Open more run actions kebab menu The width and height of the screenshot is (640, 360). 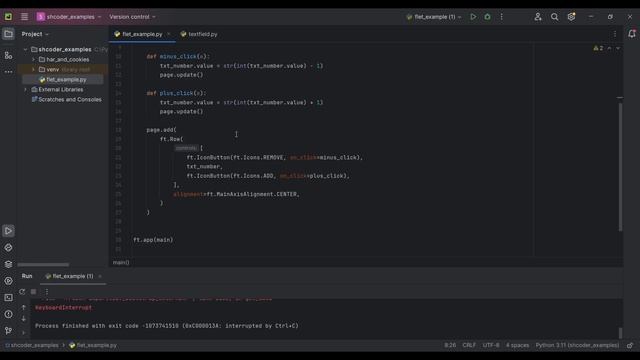(x=502, y=17)
